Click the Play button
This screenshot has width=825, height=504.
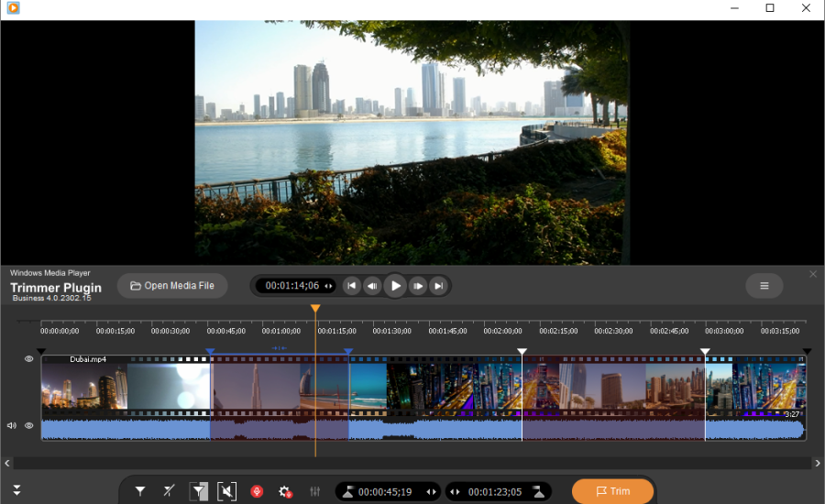pyautogui.click(x=395, y=286)
